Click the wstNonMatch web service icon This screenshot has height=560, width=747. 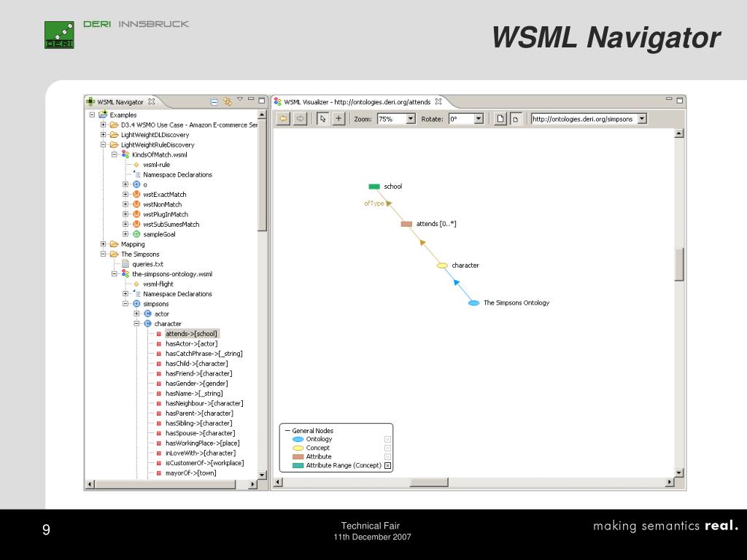point(136,204)
